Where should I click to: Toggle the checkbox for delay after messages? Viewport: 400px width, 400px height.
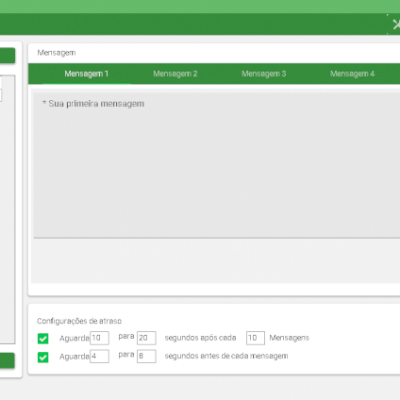click(43, 338)
